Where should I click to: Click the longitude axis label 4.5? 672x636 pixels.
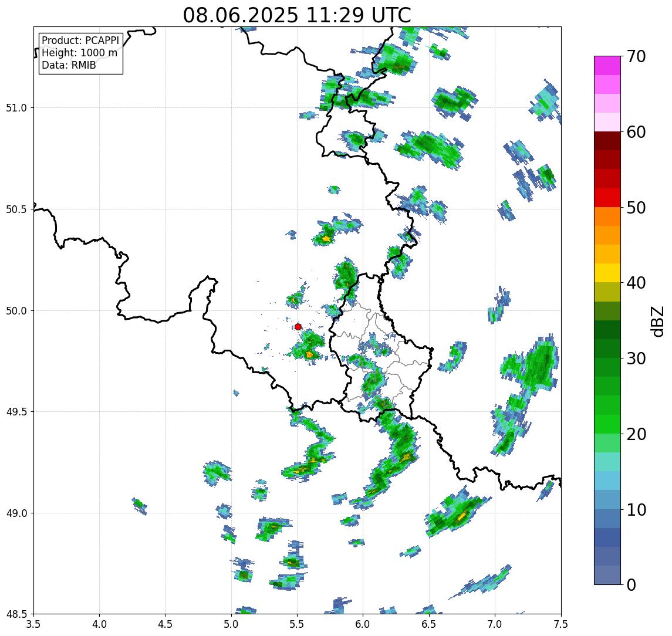[166, 624]
